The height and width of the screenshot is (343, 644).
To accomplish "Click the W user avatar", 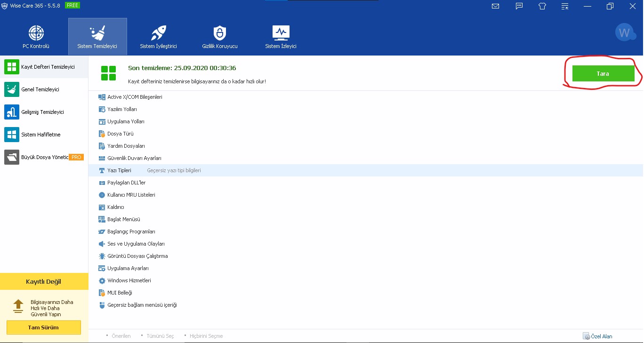I will pos(625,32).
